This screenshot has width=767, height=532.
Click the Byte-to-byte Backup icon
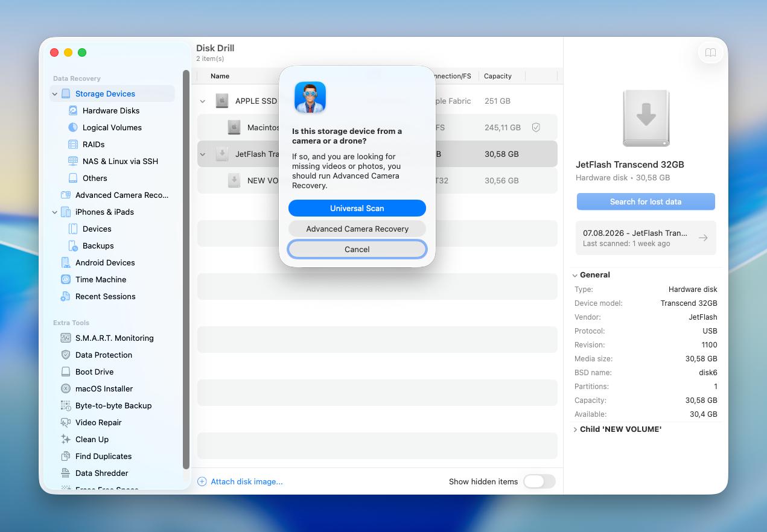66,405
